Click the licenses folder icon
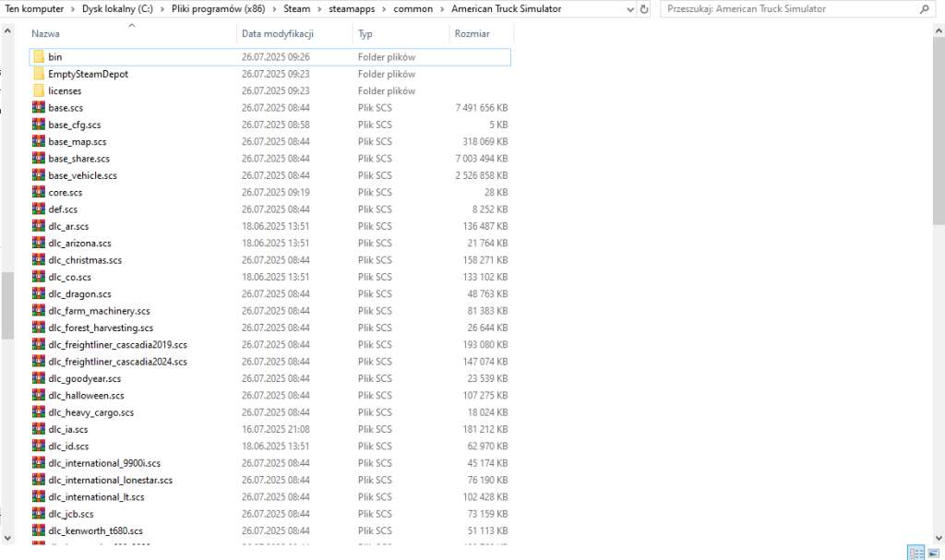 [39, 90]
